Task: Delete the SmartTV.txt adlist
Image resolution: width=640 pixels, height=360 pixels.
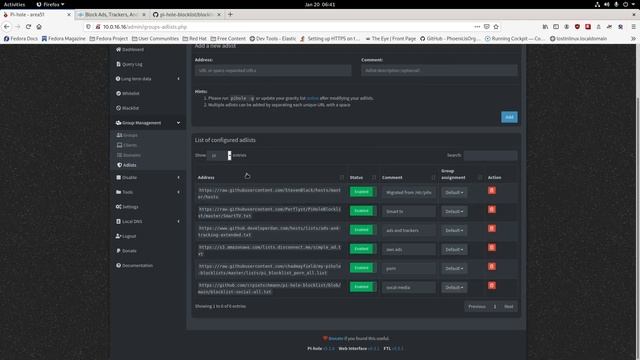Action: click(x=492, y=209)
